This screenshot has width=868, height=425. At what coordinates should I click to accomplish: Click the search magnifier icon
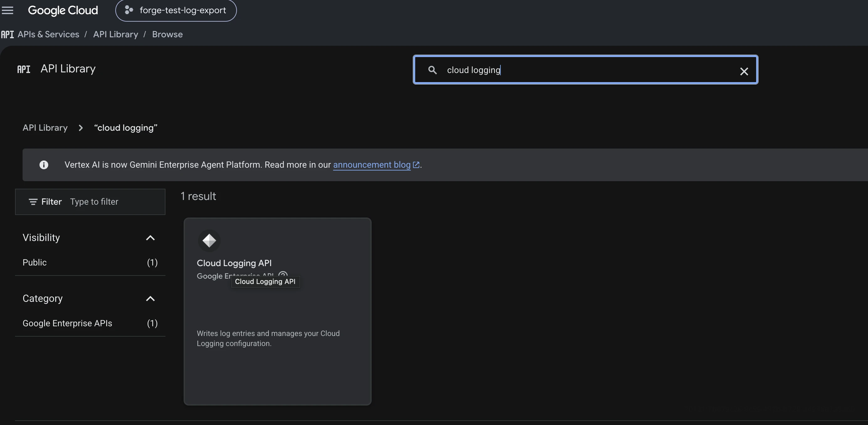click(432, 70)
